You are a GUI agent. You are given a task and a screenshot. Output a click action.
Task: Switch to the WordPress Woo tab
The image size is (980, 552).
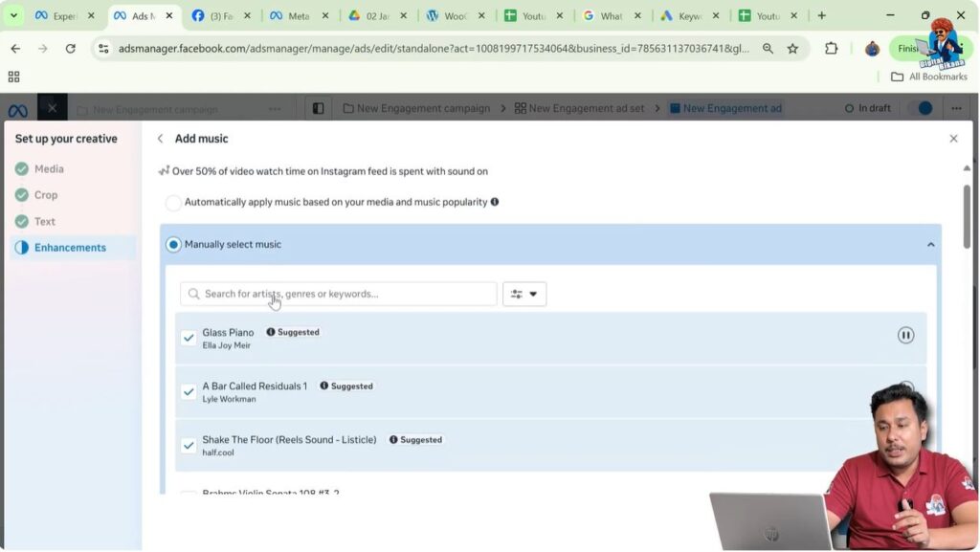point(455,16)
